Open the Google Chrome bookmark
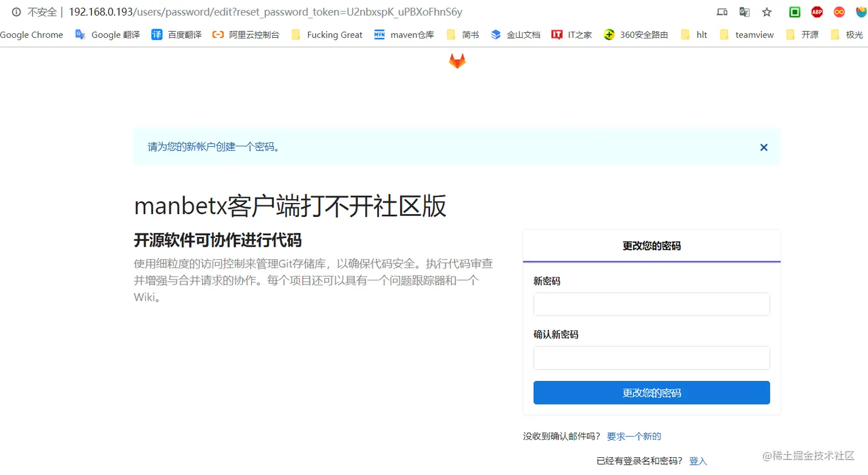 (32, 35)
